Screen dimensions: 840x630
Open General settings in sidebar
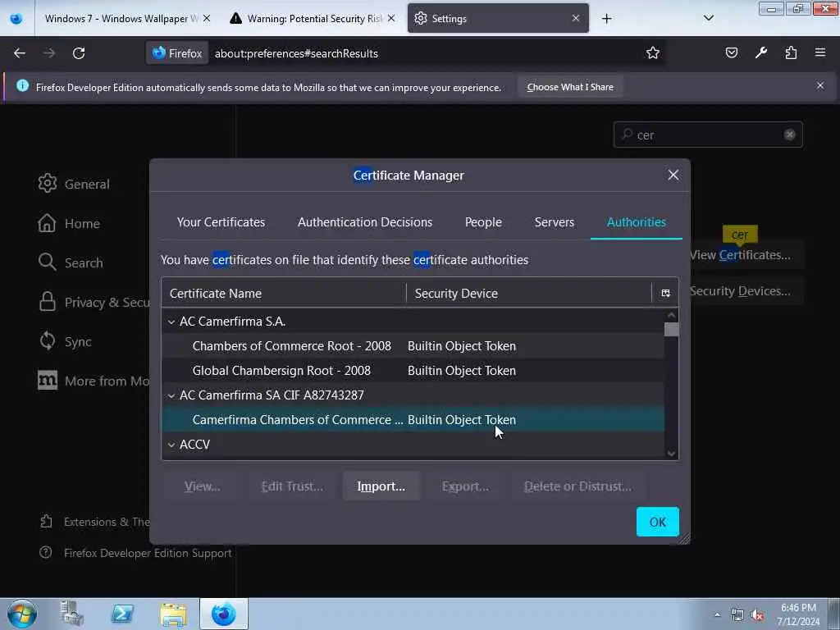coord(74,184)
